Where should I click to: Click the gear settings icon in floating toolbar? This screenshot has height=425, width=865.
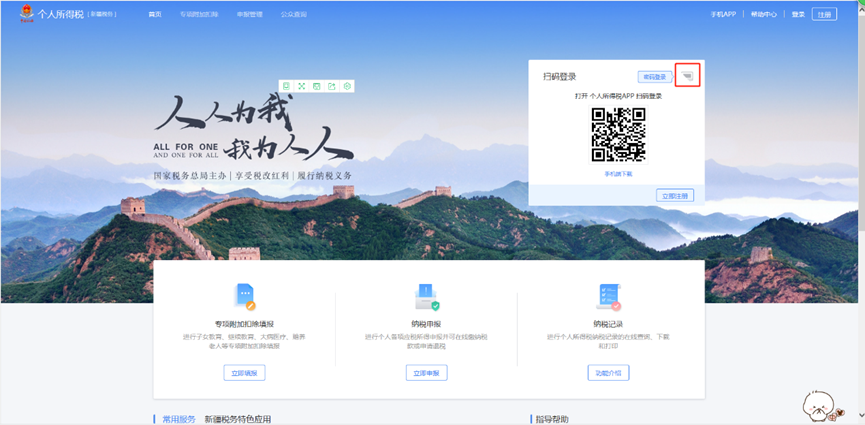click(x=347, y=87)
